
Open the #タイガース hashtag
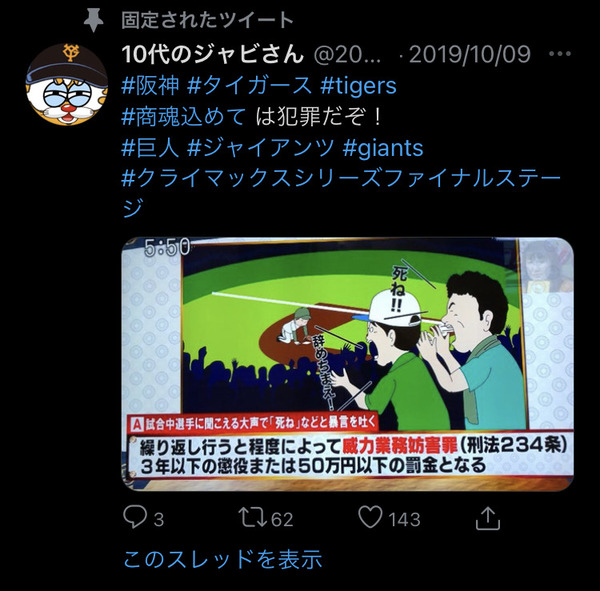pyautogui.click(x=249, y=85)
